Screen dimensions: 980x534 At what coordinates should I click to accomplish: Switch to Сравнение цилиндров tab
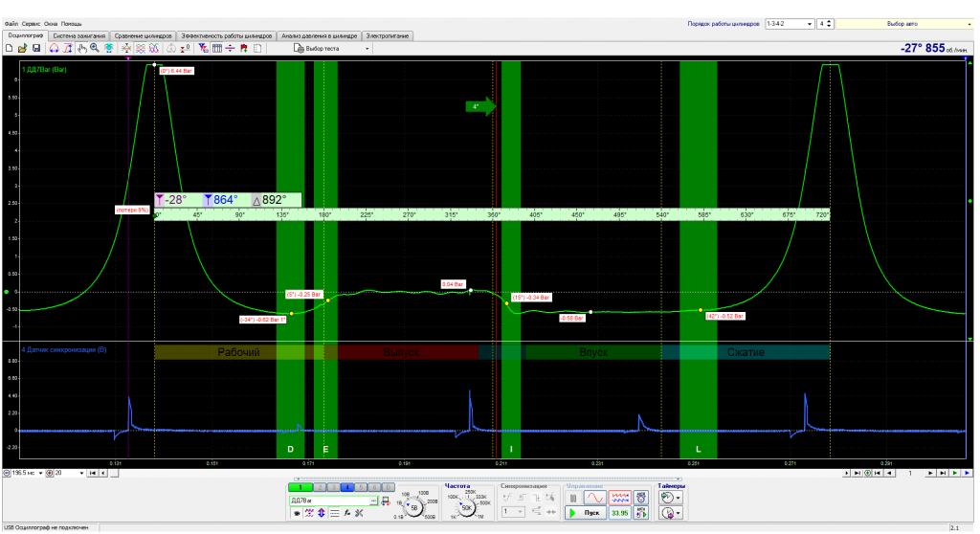point(143,35)
